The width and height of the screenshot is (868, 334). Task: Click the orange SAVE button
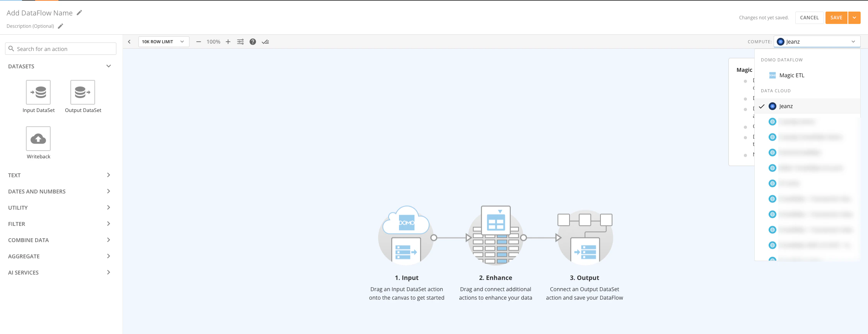[x=836, y=18]
